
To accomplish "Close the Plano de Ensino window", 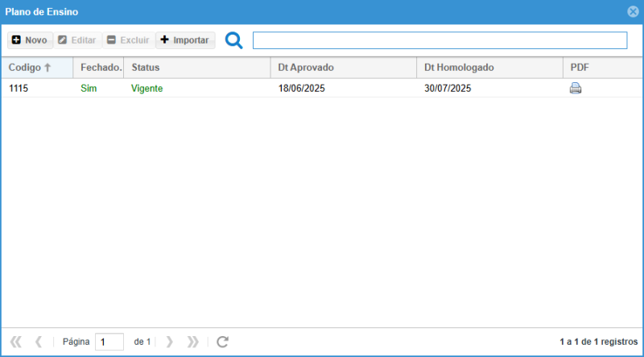I will pyautogui.click(x=633, y=12).
